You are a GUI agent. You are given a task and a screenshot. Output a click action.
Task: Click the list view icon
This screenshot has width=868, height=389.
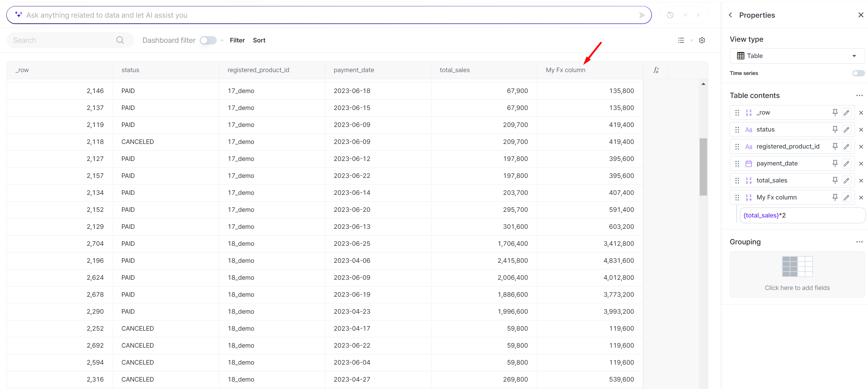[681, 40]
